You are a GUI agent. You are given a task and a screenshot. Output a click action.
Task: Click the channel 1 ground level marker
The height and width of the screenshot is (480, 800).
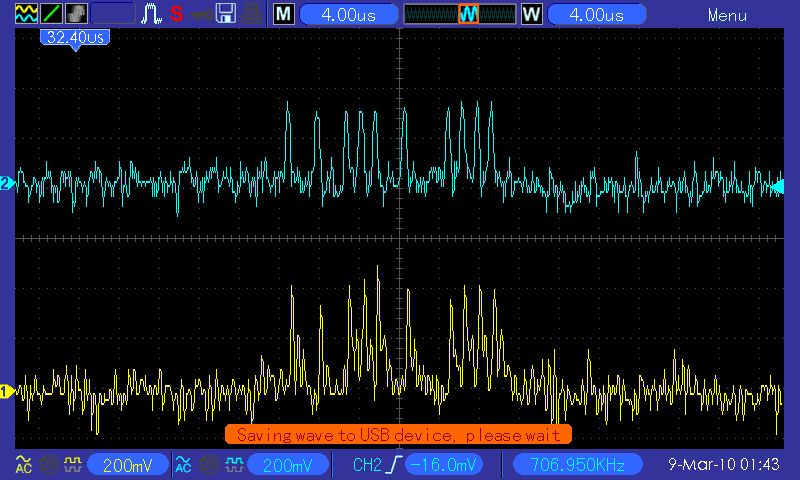tap(7, 392)
